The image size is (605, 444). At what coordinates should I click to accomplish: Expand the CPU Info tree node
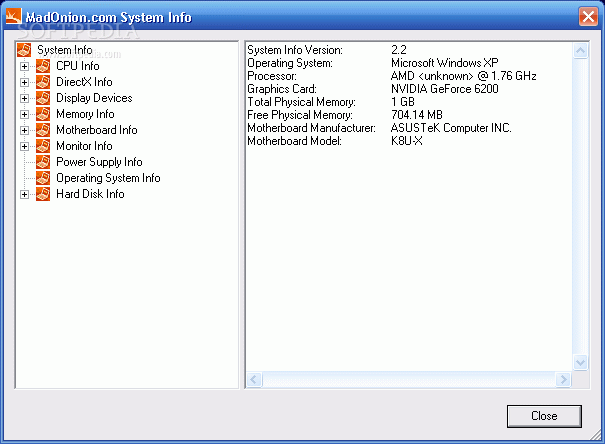pos(24,66)
